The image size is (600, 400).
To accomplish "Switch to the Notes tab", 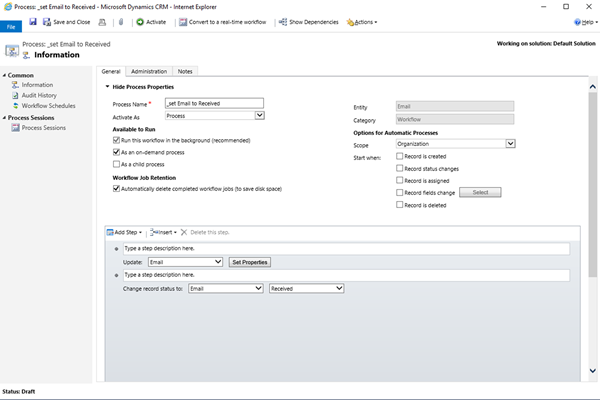I will coord(185,72).
